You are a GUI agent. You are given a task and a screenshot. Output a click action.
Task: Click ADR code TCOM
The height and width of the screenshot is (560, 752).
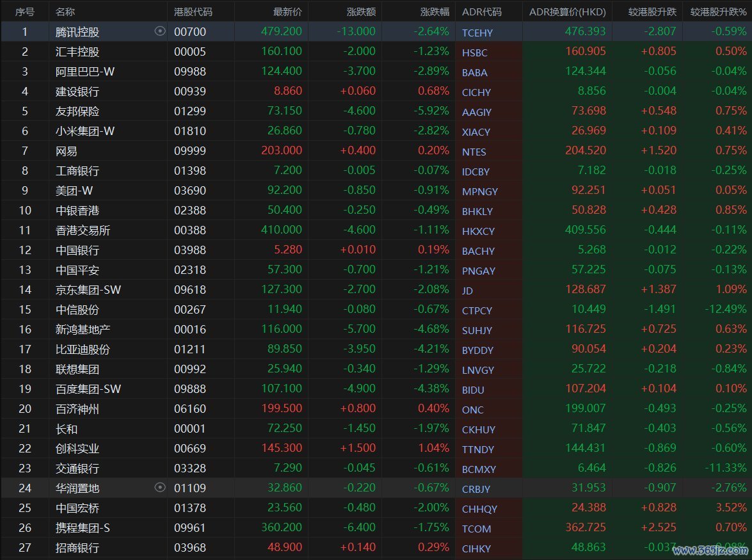[x=476, y=529]
